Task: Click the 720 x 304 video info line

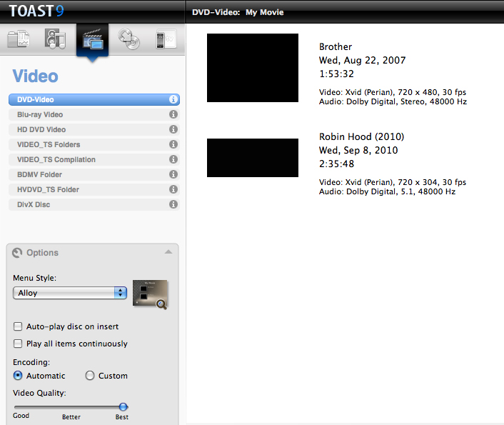Action: pyautogui.click(x=393, y=182)
